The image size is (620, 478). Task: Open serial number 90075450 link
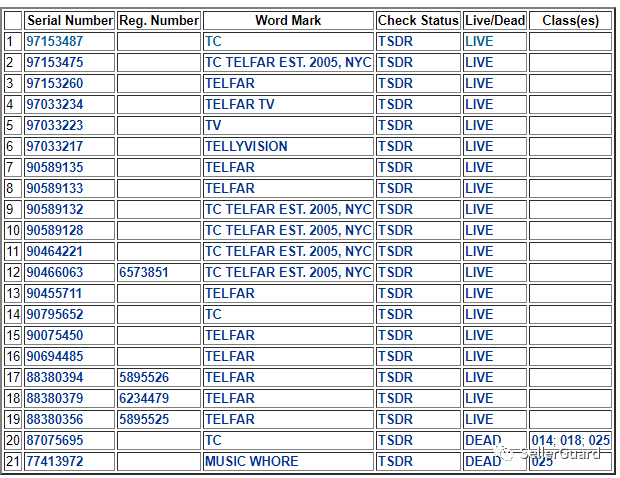coord(55,335)
